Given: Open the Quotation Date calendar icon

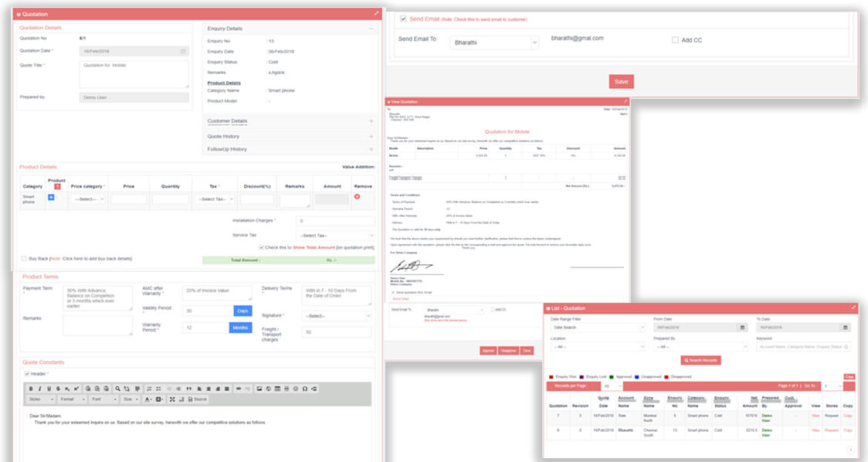Looking at the screenshot, I should (183, 51).
